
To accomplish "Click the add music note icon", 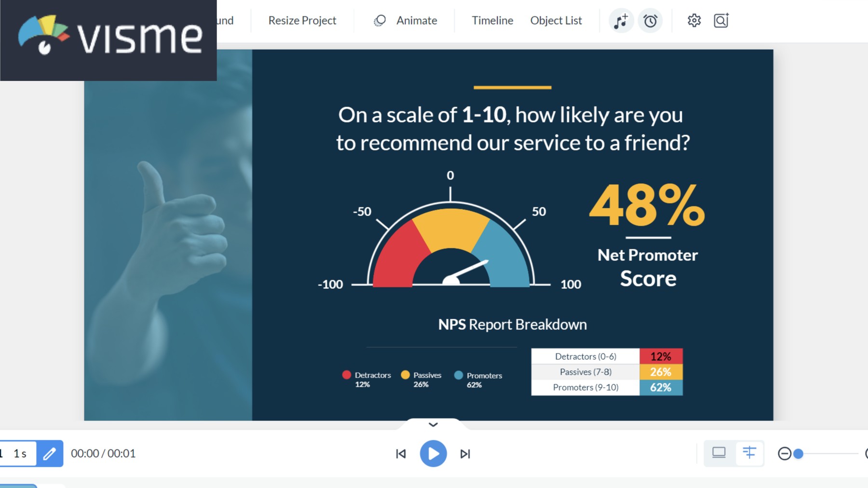I will [621, 21].
